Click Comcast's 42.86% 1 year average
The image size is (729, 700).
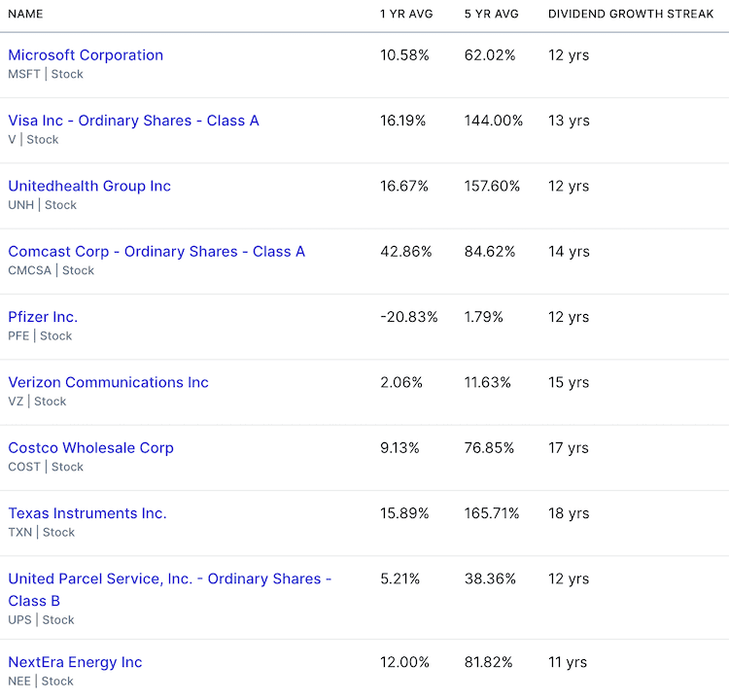coord(406,252)
